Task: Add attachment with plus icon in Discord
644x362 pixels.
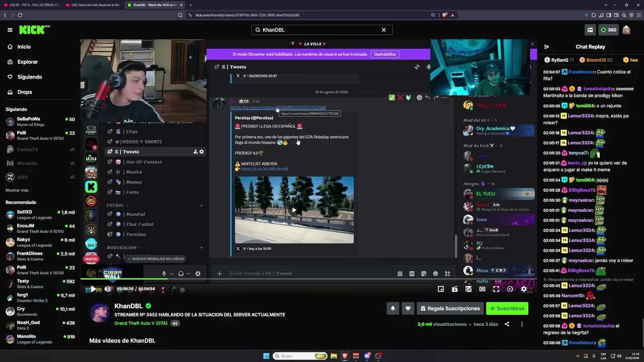Action: click(219, 274)
